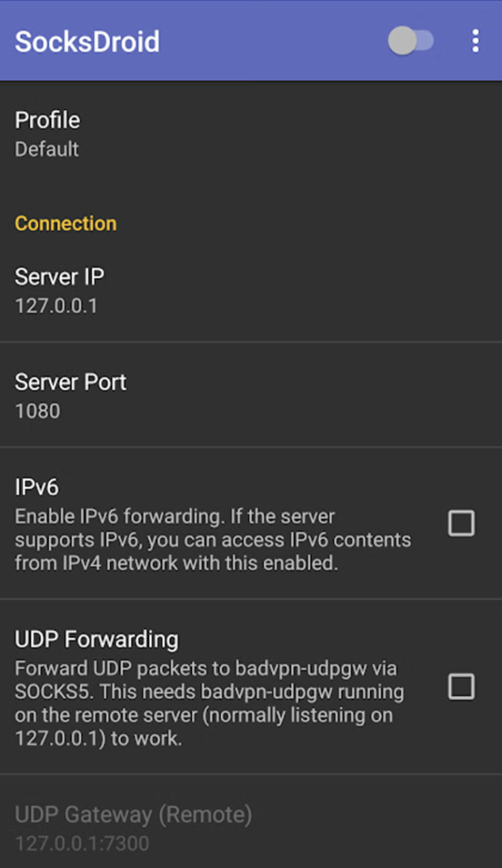Tap the 1080 port value
The height and width of the screenshot is (868, 502).
coord(37,411)
